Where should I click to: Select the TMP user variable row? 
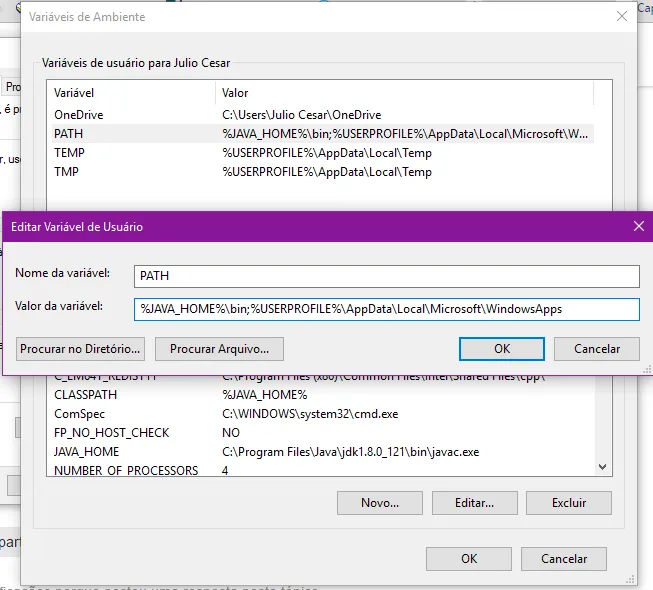[66, 172]
